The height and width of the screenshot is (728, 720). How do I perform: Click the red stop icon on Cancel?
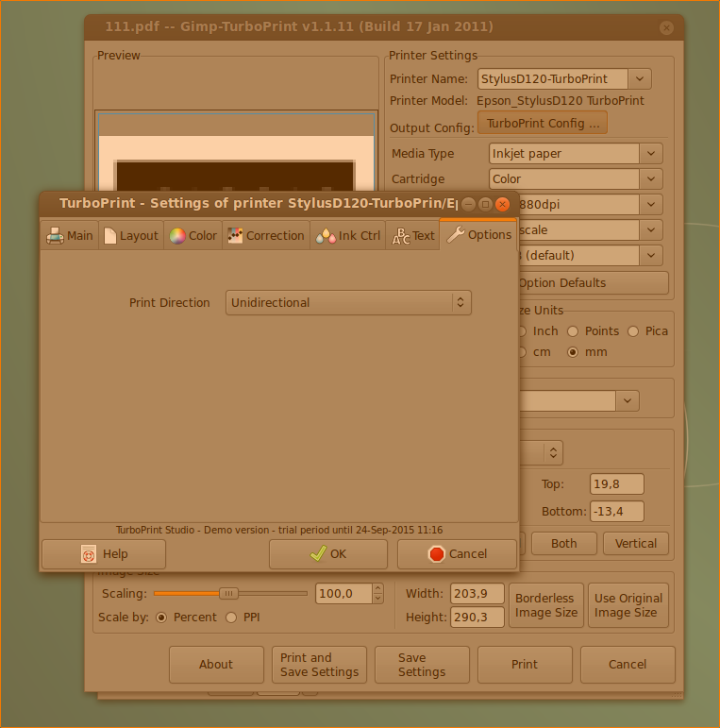(x=437, y=554)
